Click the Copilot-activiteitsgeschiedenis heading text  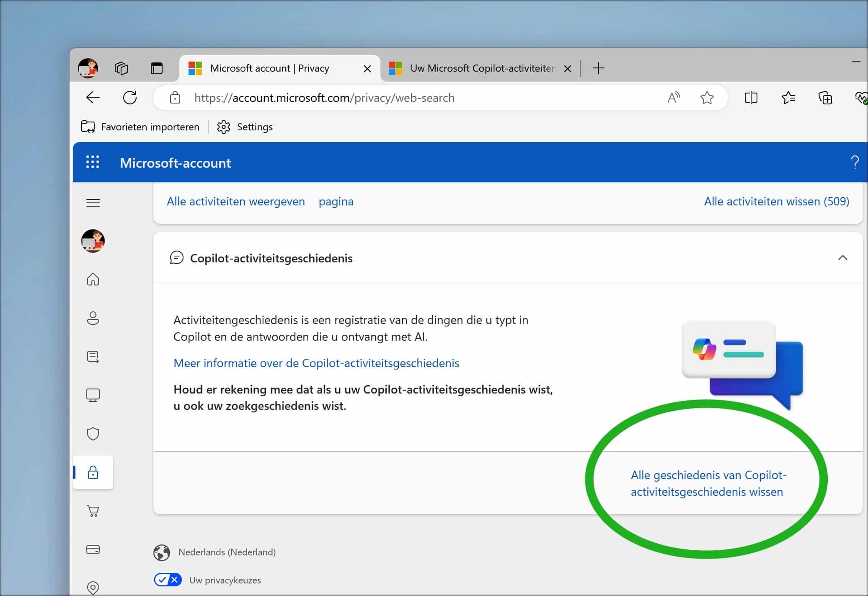(x=271, y=259)
